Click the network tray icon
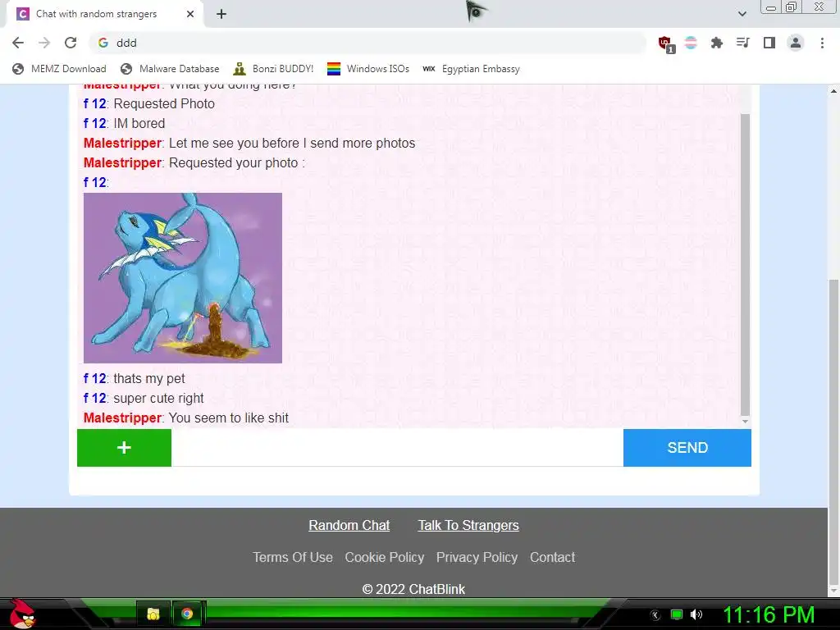Viewport: 840px width, 630px height. (x=677, y=614)
